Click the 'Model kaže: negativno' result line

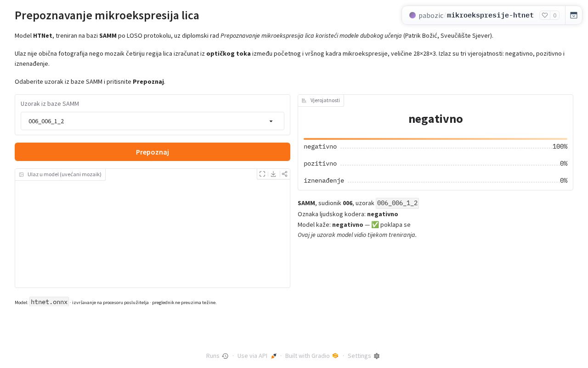tap(354, 225)
